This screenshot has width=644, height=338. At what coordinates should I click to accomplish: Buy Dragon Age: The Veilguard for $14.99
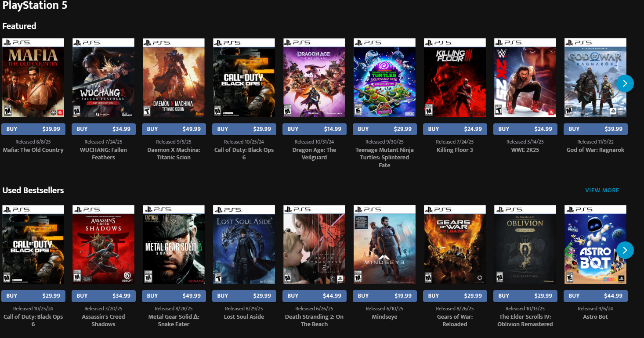[315, 129]
